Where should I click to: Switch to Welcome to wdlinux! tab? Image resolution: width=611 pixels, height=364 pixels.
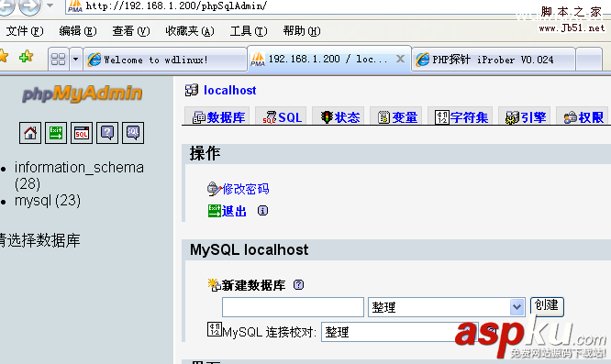pos(165,60)
